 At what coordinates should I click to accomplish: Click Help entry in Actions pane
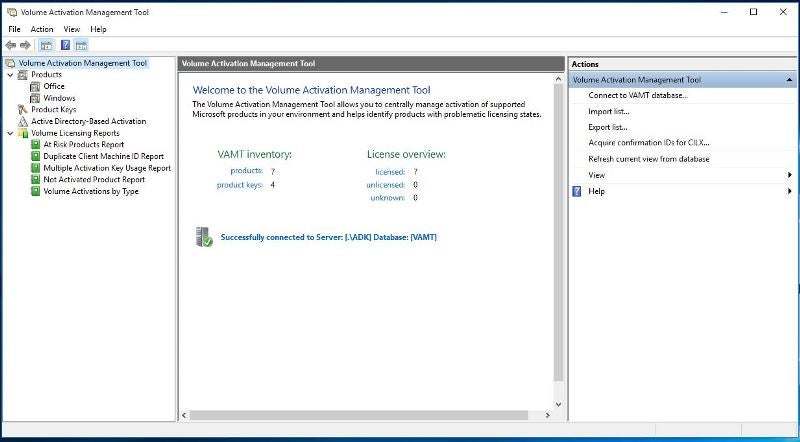click(x=596, y=191)
